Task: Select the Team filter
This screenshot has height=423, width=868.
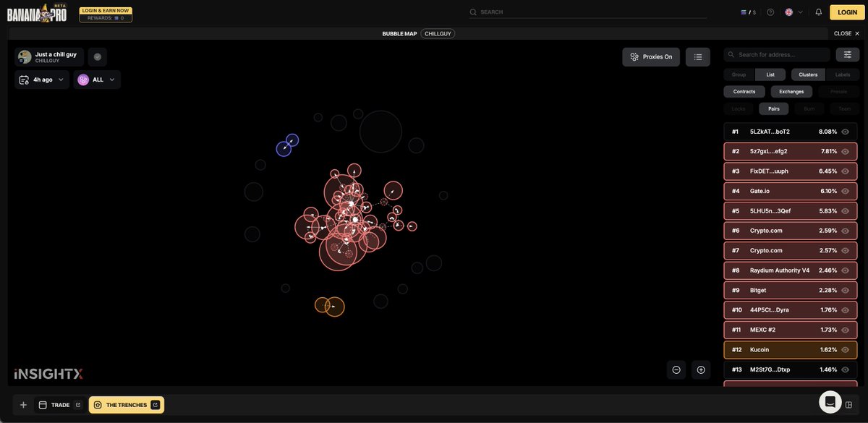Action: [845, 109]
